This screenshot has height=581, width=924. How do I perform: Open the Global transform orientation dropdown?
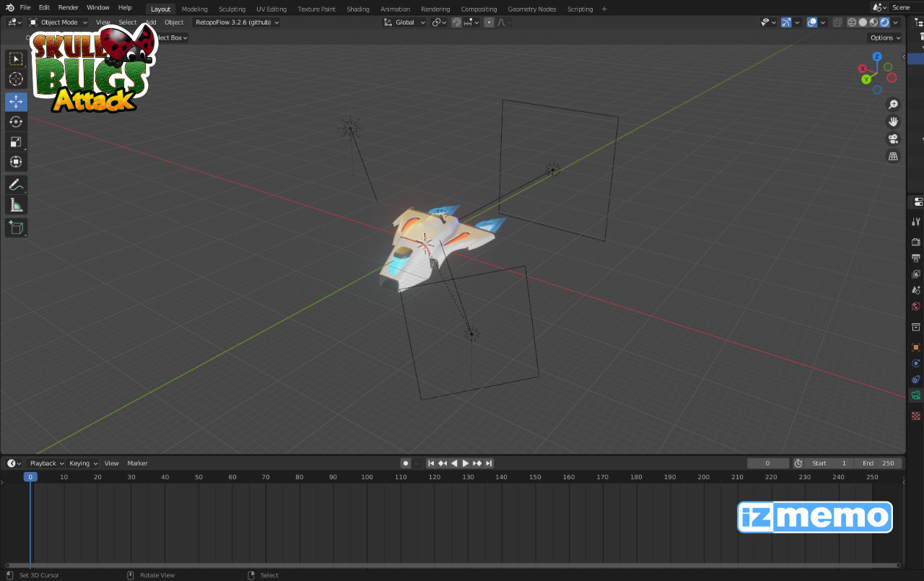click(x=404, y=22)
